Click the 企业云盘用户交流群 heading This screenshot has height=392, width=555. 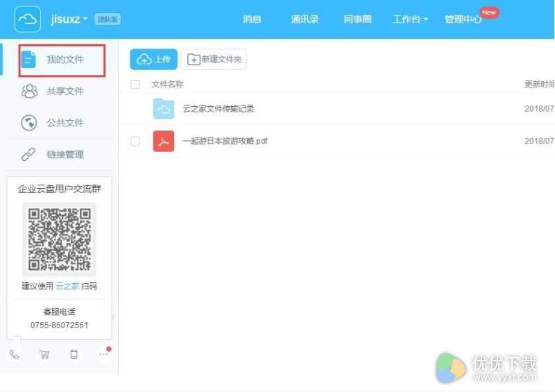pos(60,189)
